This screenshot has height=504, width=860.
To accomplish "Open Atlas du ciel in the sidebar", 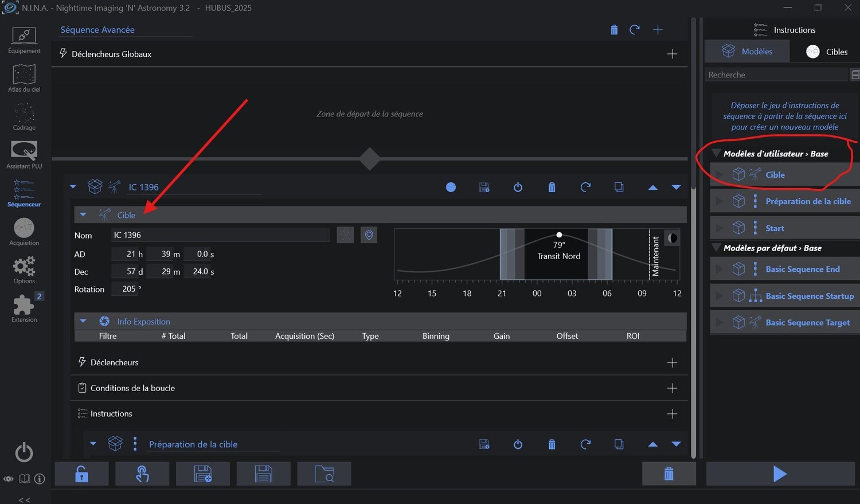I will [24, 79].
